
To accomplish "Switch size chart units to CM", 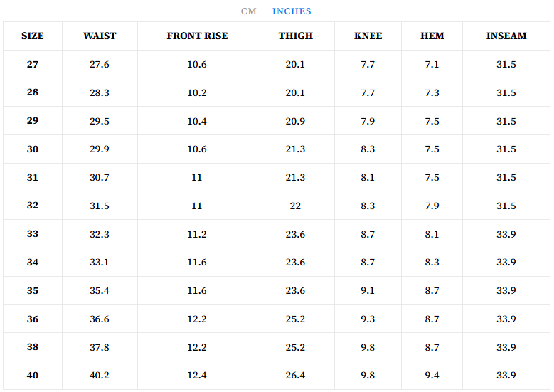I will 248,11.
